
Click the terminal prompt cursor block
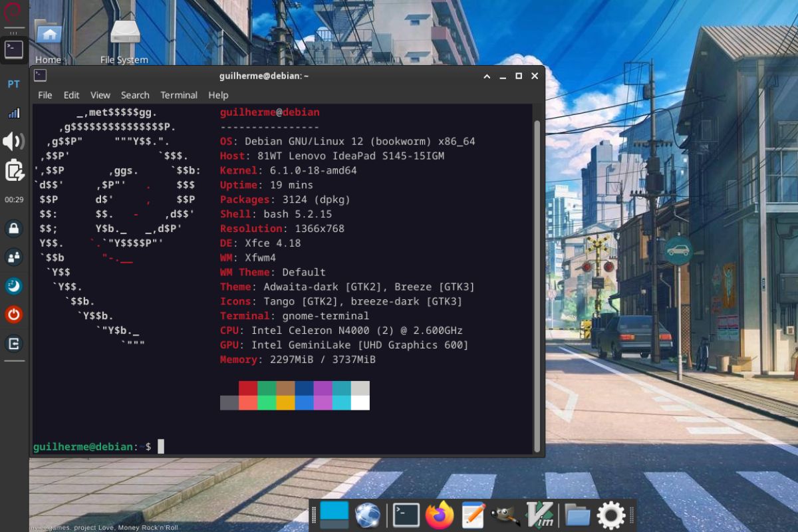160,446
